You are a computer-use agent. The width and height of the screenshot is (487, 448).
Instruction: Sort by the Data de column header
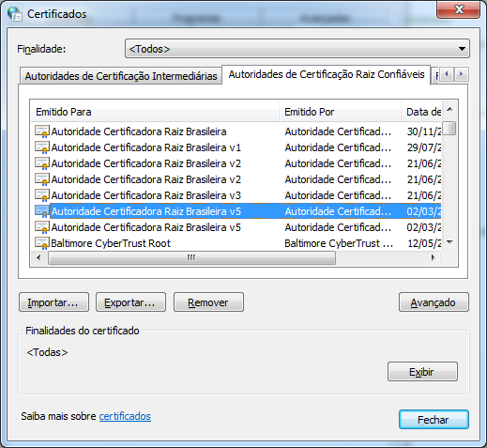coord(421,112)
